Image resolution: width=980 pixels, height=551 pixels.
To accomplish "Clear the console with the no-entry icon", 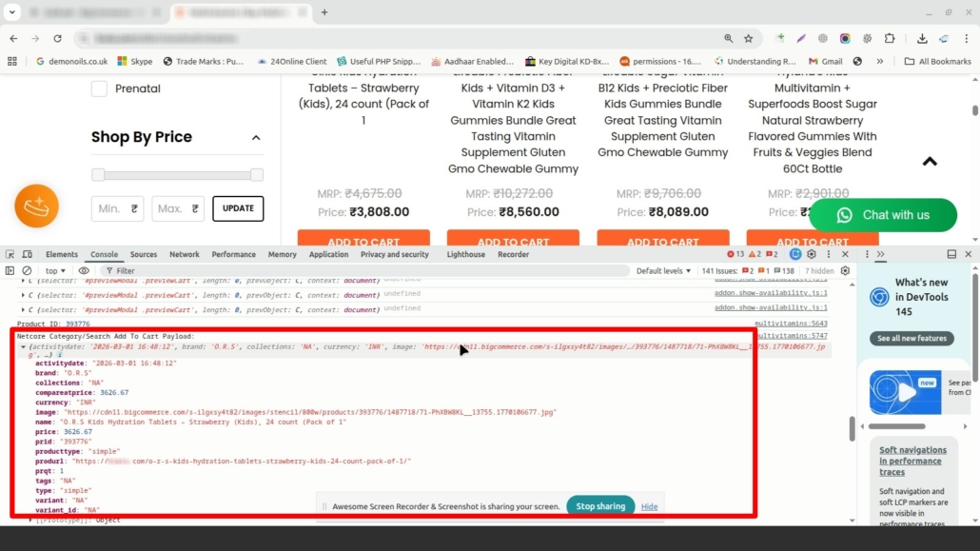I will [x=27, y=270].
